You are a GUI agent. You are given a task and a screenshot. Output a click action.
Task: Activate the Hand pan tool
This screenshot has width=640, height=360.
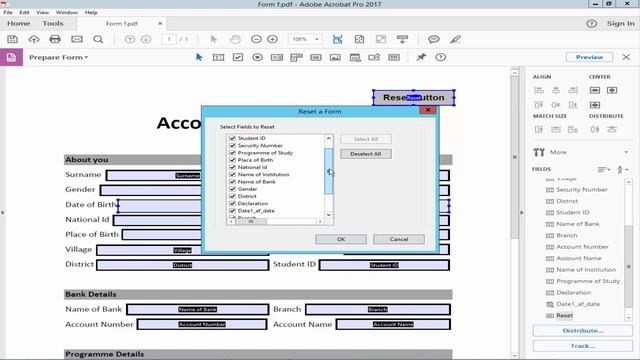[x=235, y=39]
